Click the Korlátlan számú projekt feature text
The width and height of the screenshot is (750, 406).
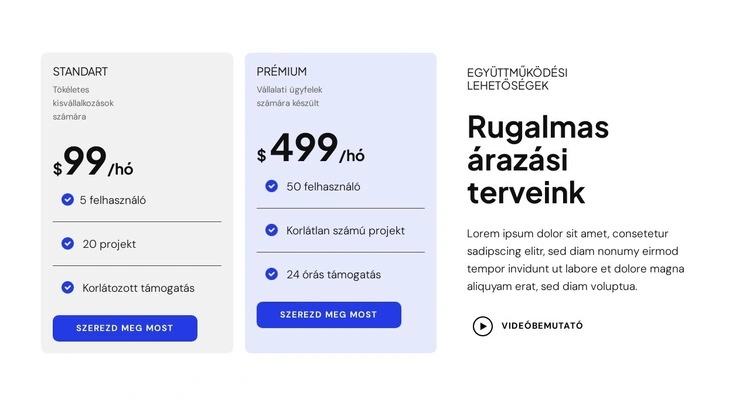tap(345, 230)
